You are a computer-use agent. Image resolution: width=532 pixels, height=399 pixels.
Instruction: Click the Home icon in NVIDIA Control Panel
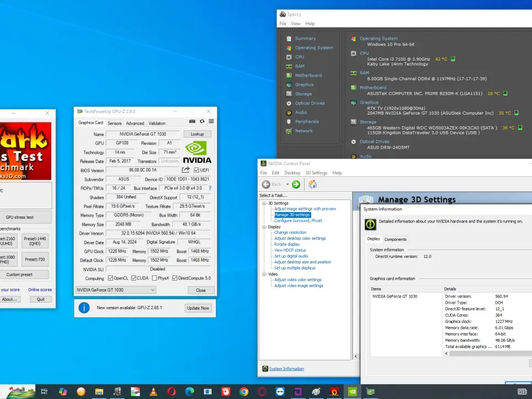pyautogui.click(x=312, y=184)
